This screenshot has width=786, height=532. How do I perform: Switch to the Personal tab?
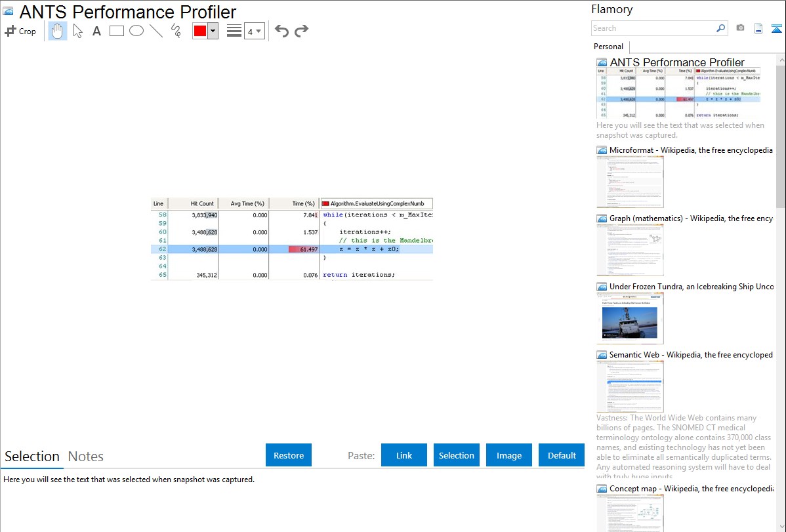[608, 47]
